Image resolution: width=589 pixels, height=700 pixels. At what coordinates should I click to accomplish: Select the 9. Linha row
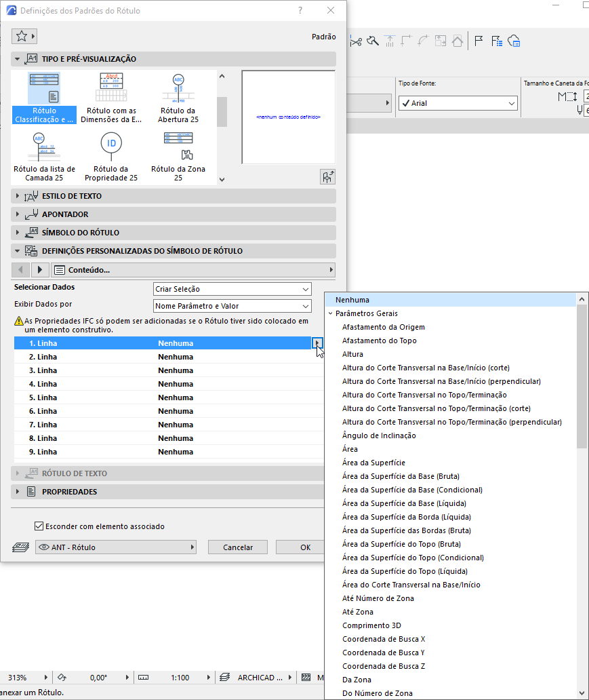(x=169, y=452)
